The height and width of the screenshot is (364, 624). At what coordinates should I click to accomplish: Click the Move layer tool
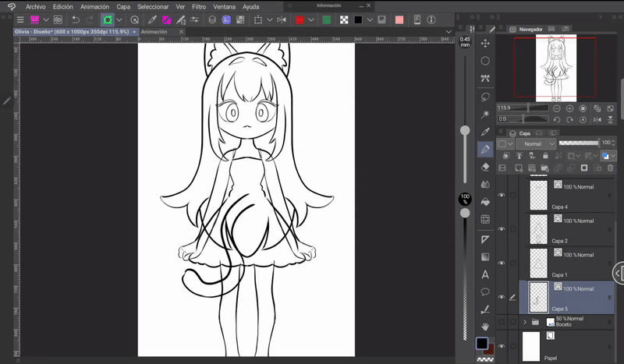point(485,44)
